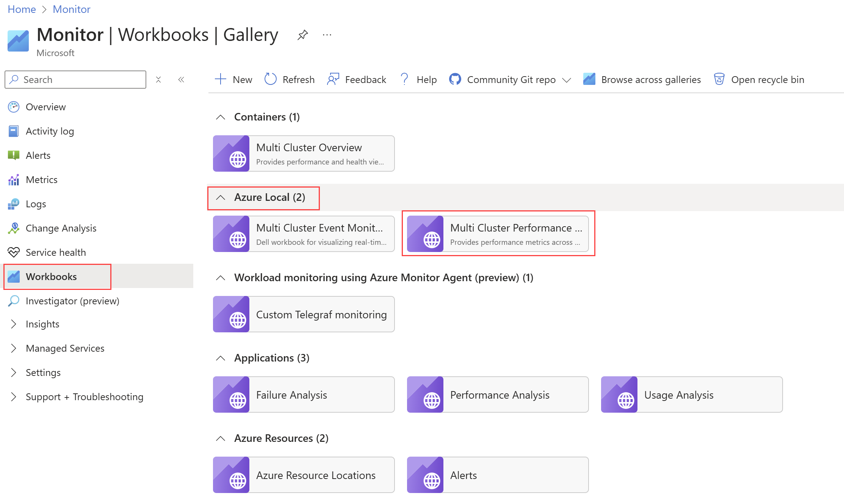Image resolution: width=844 pixels, height=504 pixels.
Task: Collapse the Azure Local section
Action: 220,197
